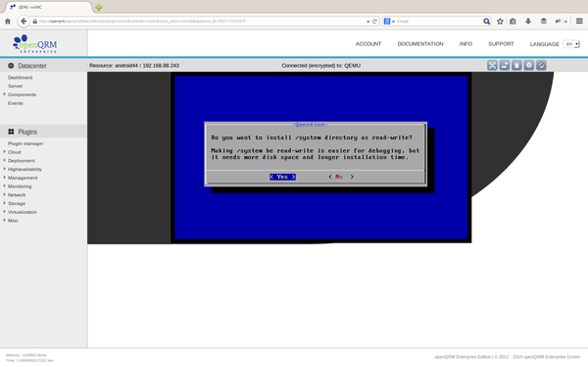The image size is (588, 367).
Task: Open the Firefox hamburger menu
Action: [579, 22]
